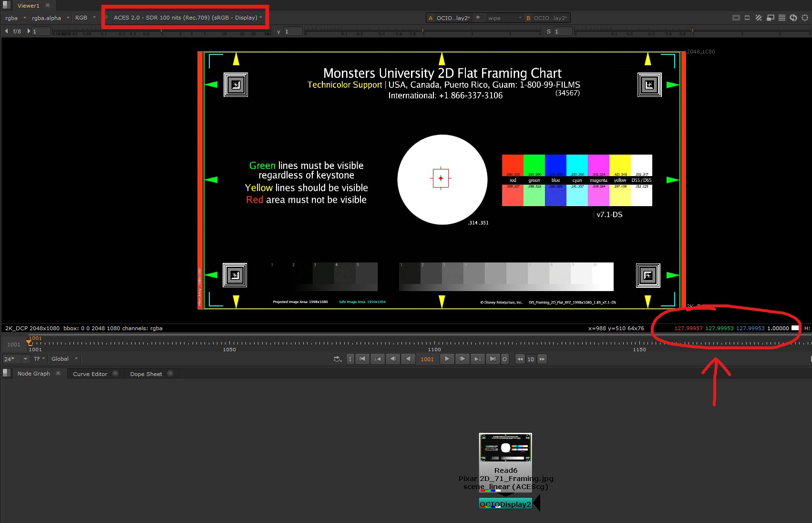Click the gain value input field
The height and width of the screenshot is (523, 812).
coord(41,31)
